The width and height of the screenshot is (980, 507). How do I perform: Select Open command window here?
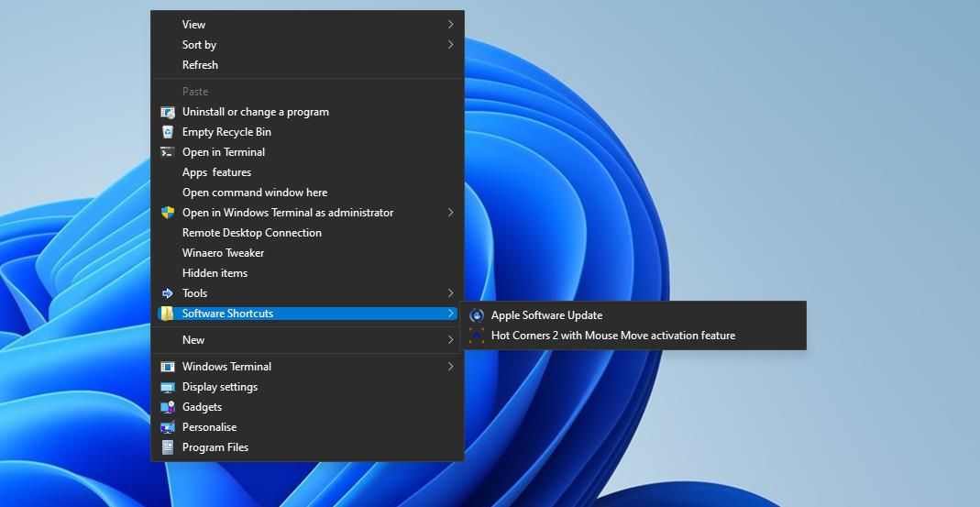tap(254, 193)
